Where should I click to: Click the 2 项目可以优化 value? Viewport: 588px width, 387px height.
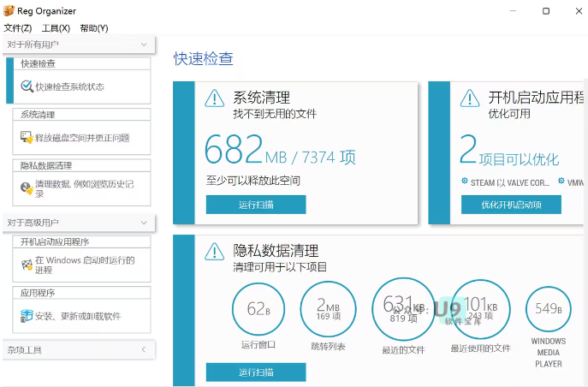tap(509, 151)
